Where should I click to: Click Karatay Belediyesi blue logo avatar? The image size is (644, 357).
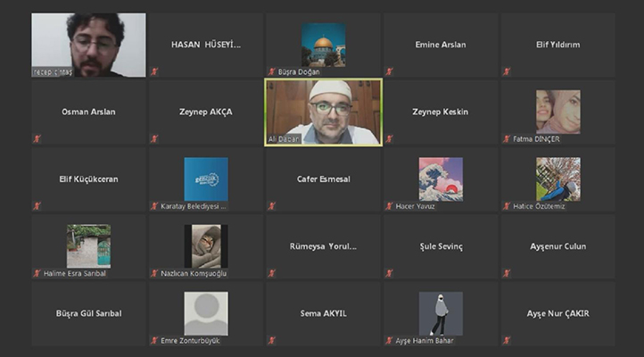pyautogui.click(x=206, y=179)
